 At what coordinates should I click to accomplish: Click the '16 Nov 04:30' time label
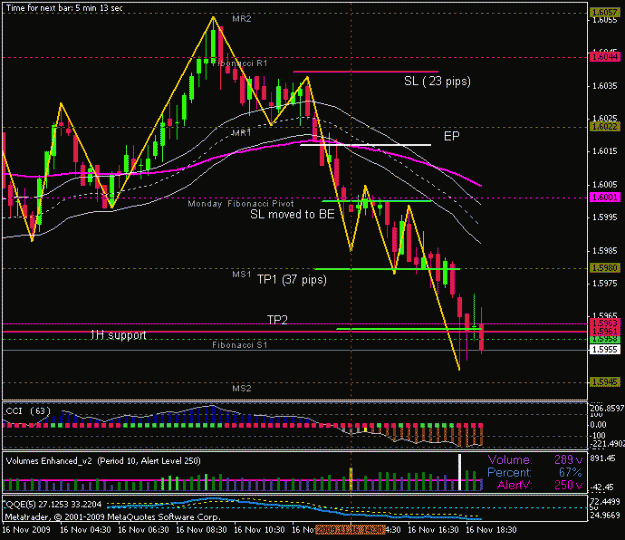pyautogui.click(x=86, y=530)
